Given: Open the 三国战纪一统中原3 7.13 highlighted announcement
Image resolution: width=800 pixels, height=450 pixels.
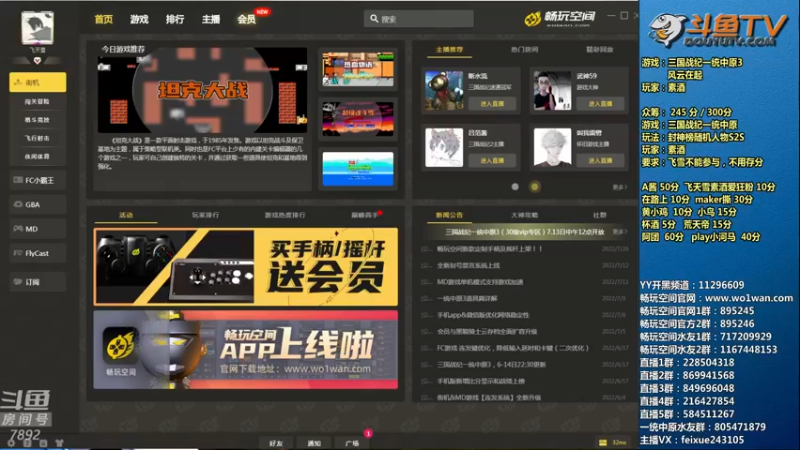Looking at the screenshot, I should pyautogui.click(x=524, y=232).
